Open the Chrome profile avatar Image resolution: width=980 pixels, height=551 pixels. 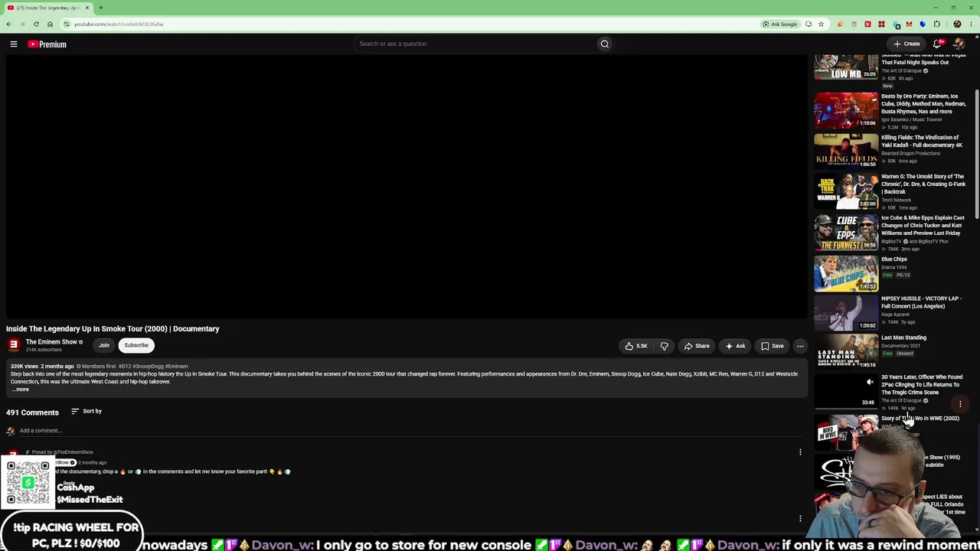coord(957,24)
